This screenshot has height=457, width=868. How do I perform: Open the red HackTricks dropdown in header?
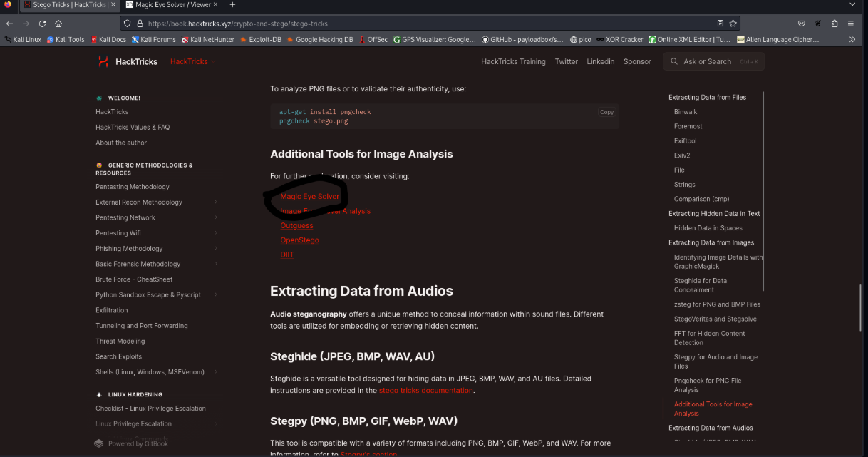coord(192,62)
